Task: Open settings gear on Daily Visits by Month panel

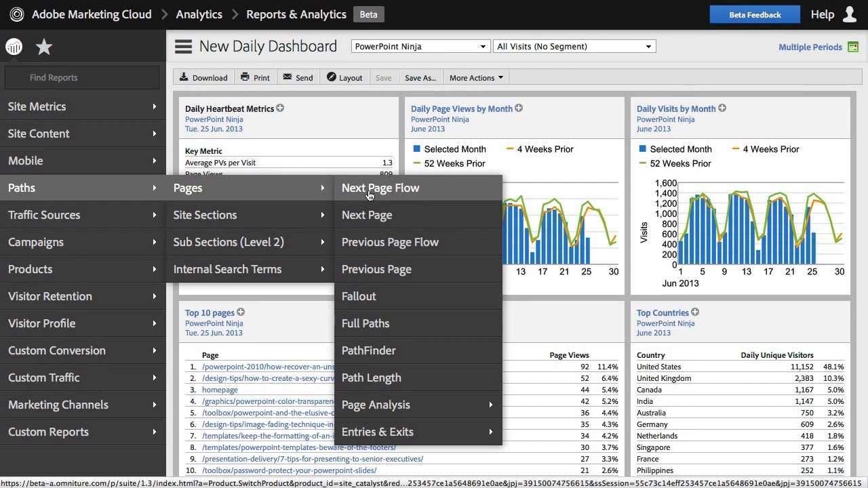Action: (722, 108)
